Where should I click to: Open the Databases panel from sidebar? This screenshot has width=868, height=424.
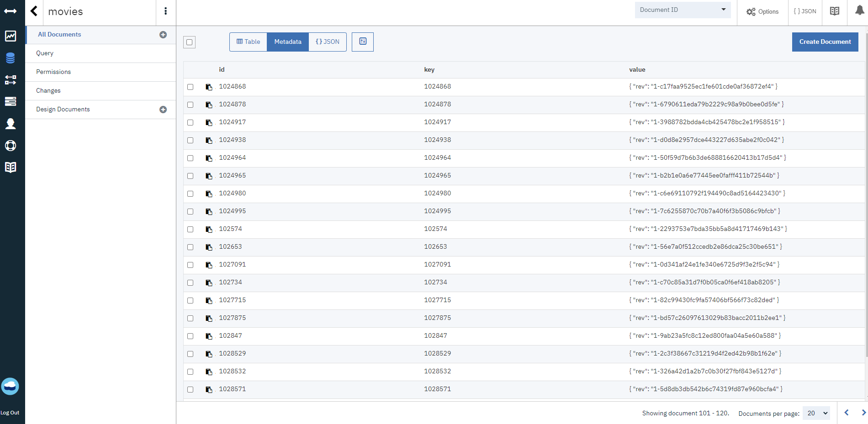(11, 58)
